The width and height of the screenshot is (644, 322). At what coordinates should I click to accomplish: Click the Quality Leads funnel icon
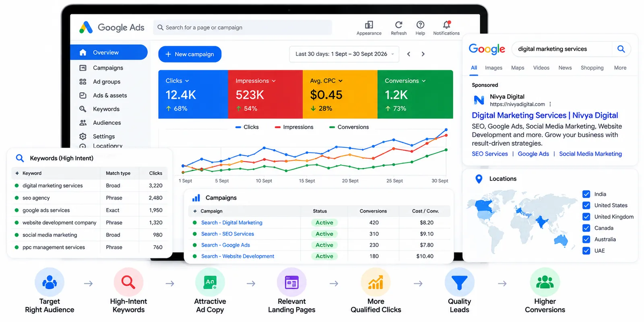tap(459, 282)
